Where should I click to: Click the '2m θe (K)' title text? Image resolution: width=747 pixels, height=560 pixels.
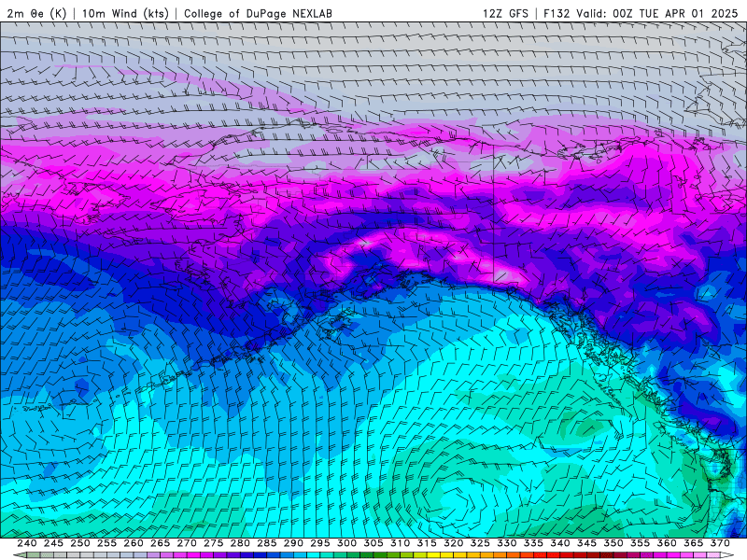tap(36, 13)
